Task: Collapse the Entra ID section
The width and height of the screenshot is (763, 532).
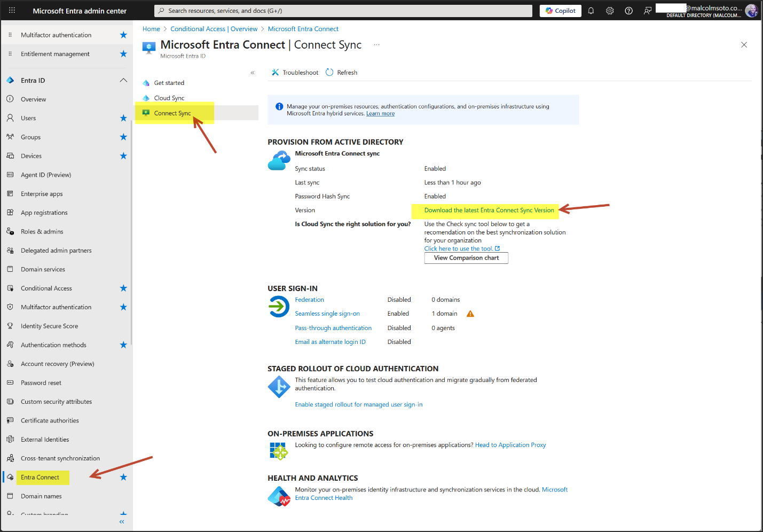Action: (123, 81)
